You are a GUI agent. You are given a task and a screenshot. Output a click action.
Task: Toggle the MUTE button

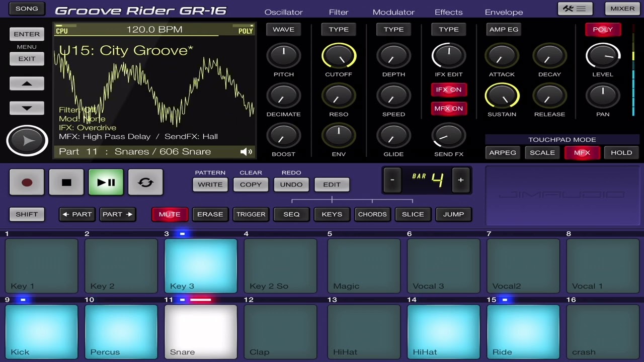pyautogui.click(x=170, y=214)
